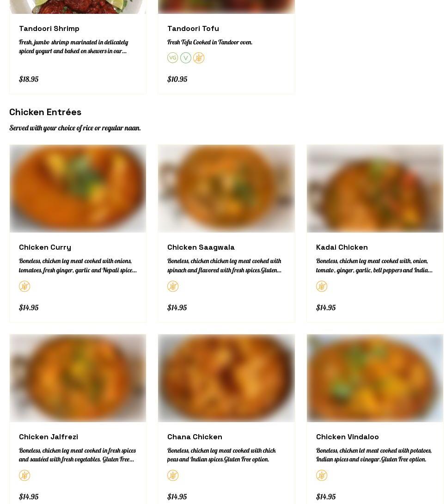Open the Chicken Curry photo
The image size is (446, 504).
pyautogui.click(x=78, y=189)
